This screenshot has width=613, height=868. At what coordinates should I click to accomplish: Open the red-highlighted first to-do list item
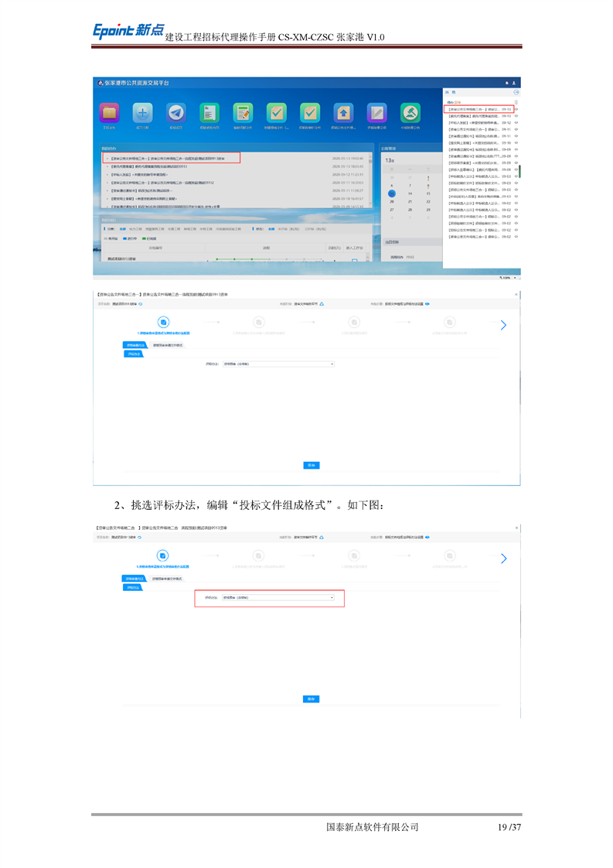coord(172,158)
